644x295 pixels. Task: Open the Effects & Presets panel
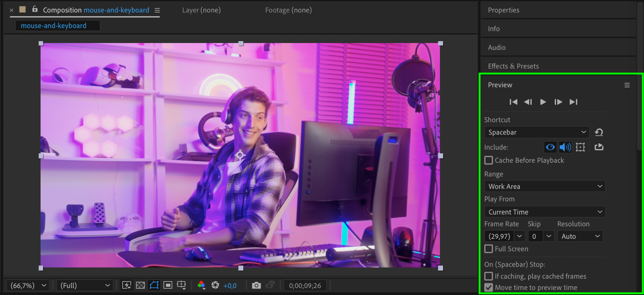[513, 66]
